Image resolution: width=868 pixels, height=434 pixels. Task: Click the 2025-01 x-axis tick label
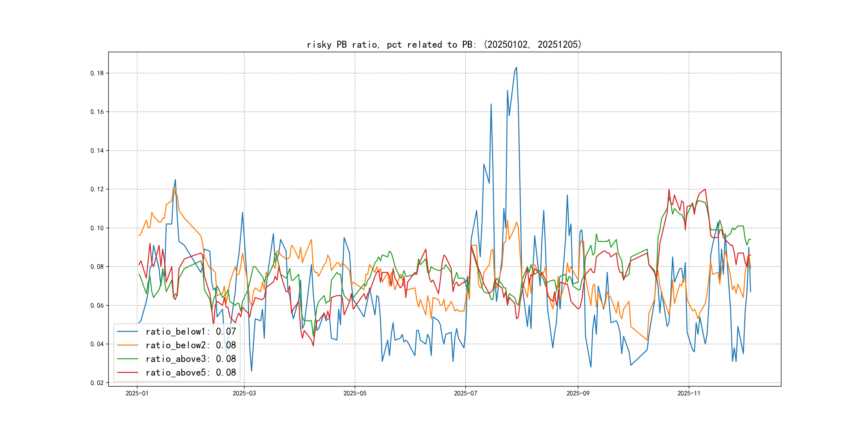point(137,393)
